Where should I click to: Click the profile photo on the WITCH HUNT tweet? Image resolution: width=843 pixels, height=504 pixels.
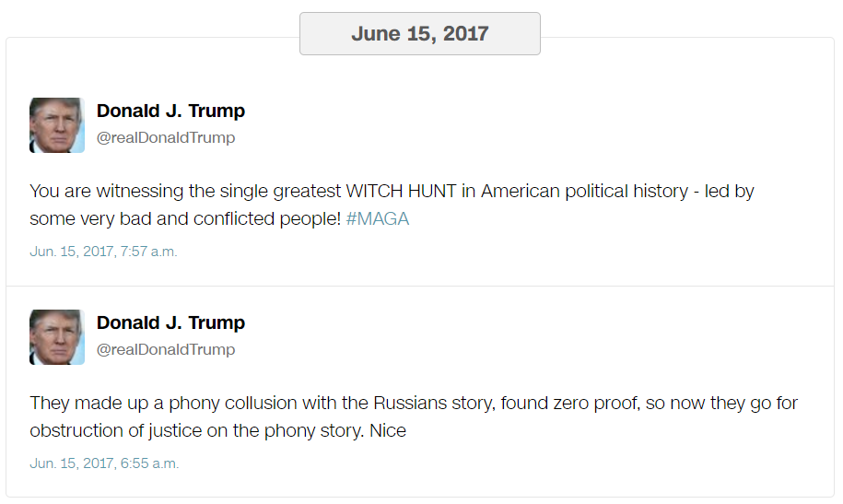57,125
